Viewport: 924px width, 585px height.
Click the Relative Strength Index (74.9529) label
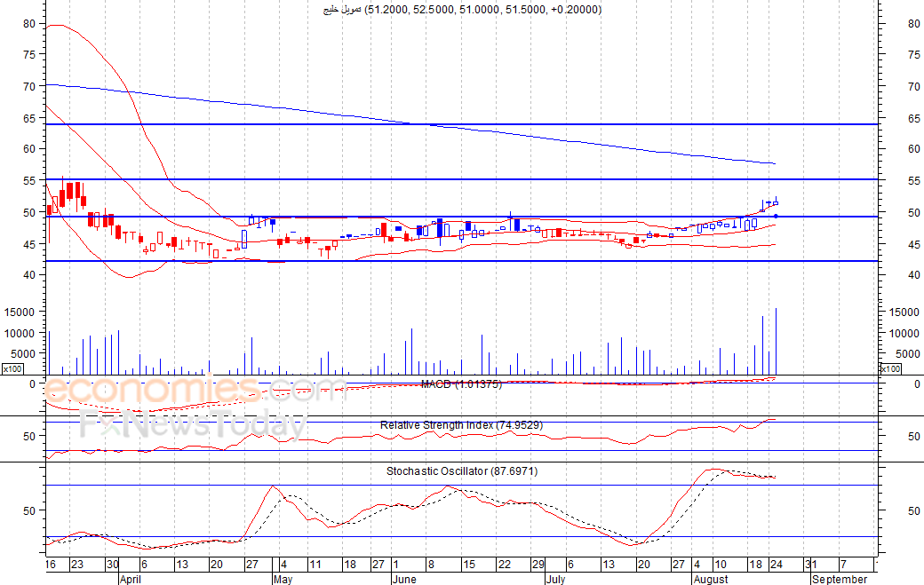coord(461,425)
